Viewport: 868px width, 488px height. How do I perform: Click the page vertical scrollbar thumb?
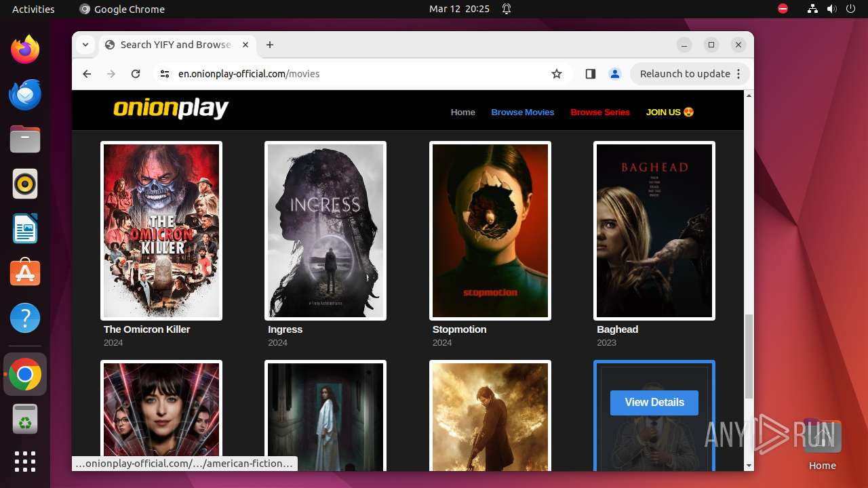(749, 357)
